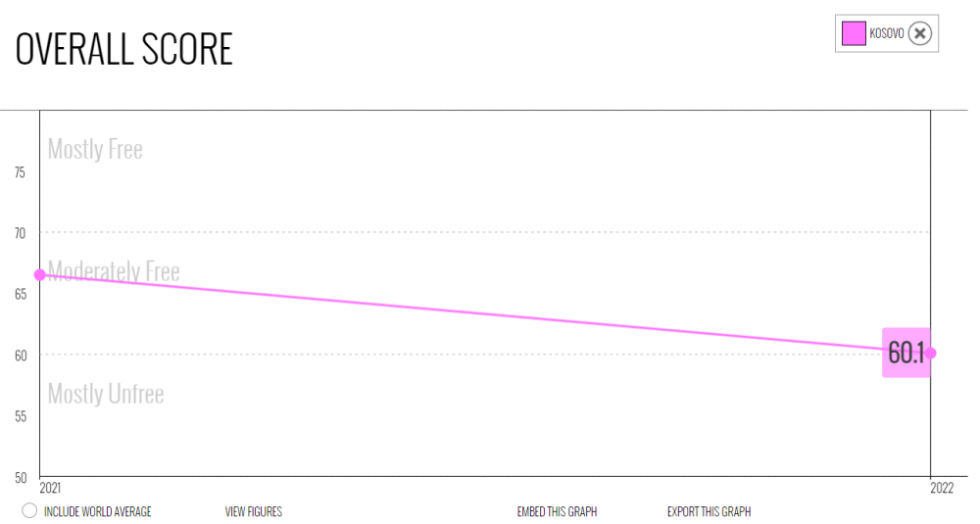Click the 75 y-axis tick label
This screenshot has width=980, height=524.
pos(20,172)
